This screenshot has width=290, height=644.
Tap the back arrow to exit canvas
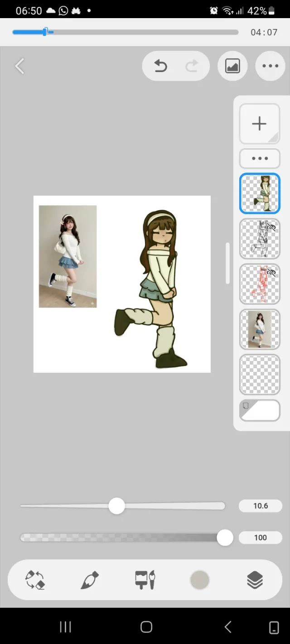click(19, 66)
